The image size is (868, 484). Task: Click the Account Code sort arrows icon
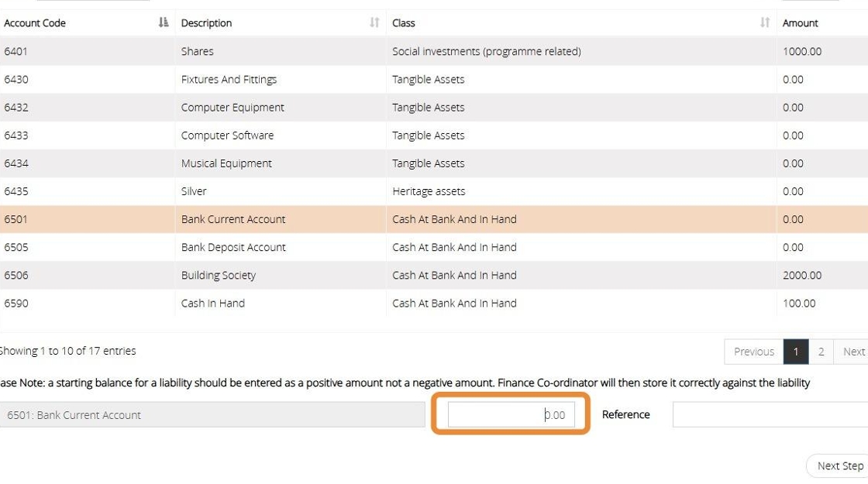pyautogui.click(x=163, y=23)
